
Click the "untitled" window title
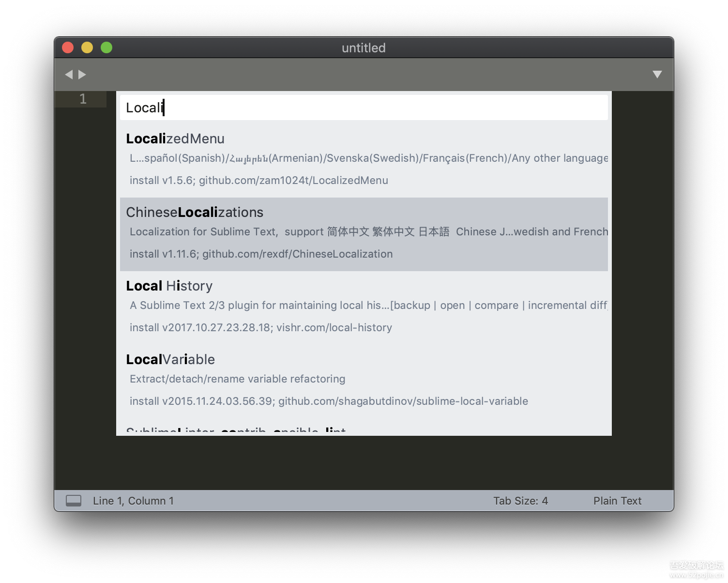(364, 48)
